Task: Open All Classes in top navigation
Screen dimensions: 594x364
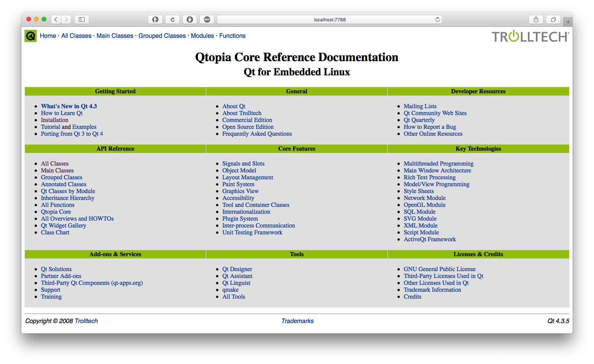Action: click(76, 36)
